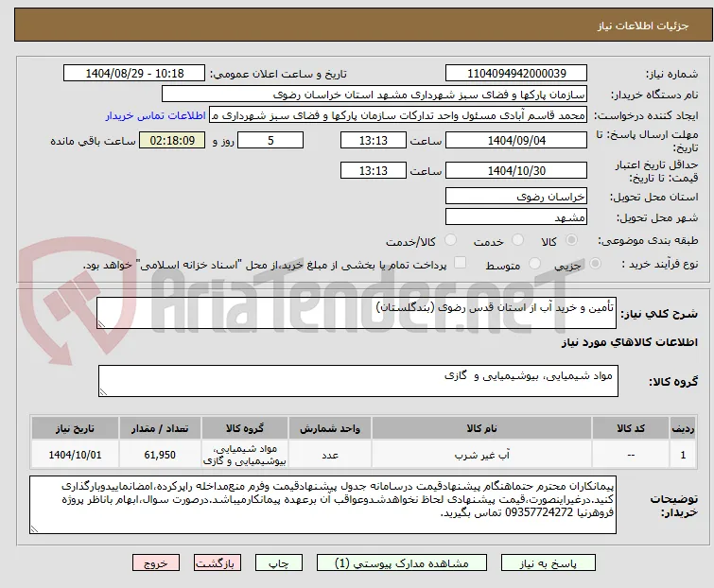Click the resize handle of the buyer notes textarea
The width and height of the screenshot is (714, 588).
pyautogui.click(x=34, y=528)
